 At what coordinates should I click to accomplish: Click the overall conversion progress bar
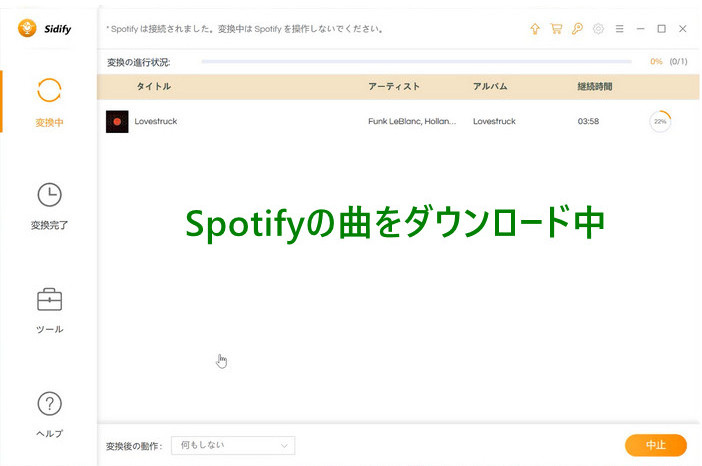tap(416, 62)
